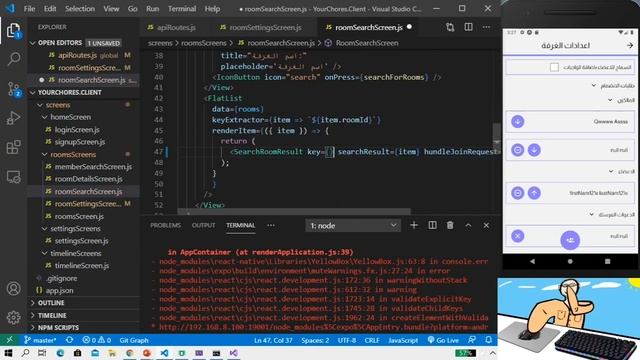Open the Accounts menu icon
Screen dimensions: 640x360
[x=13, y=289]
